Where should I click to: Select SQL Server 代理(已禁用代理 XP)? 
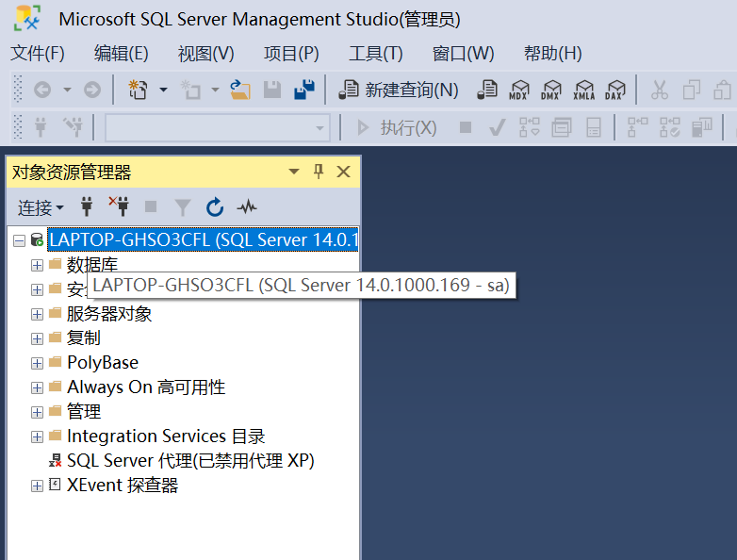[x=190, y=460]
